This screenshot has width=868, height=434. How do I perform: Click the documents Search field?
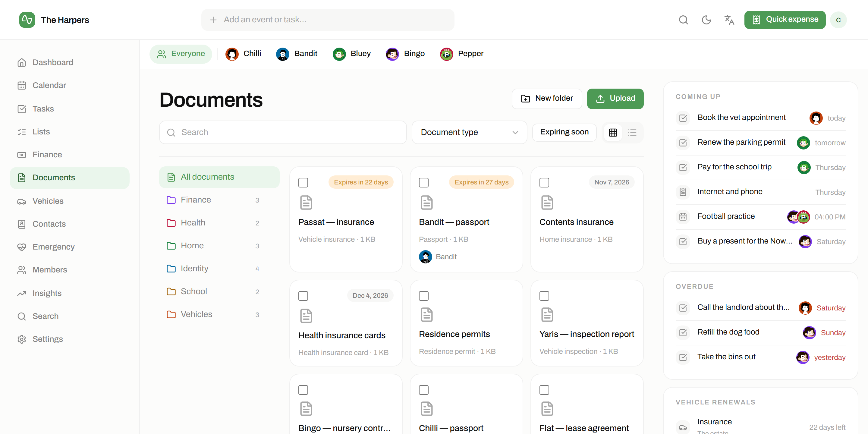coord(283,132)
